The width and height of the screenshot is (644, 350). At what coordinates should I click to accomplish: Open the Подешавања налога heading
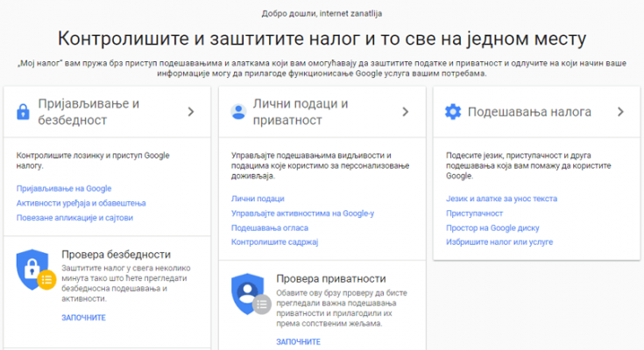tap(529, 112)
